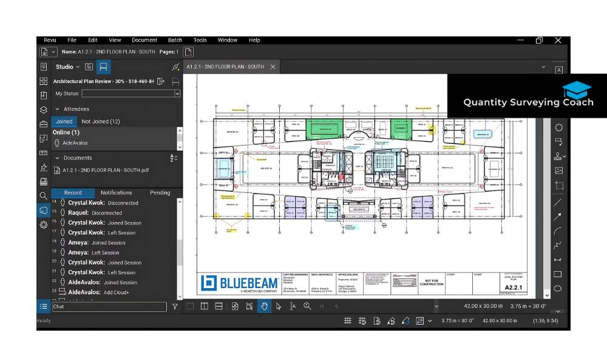Activate the Select Text tool
The image size is (607, 364).
293,306
